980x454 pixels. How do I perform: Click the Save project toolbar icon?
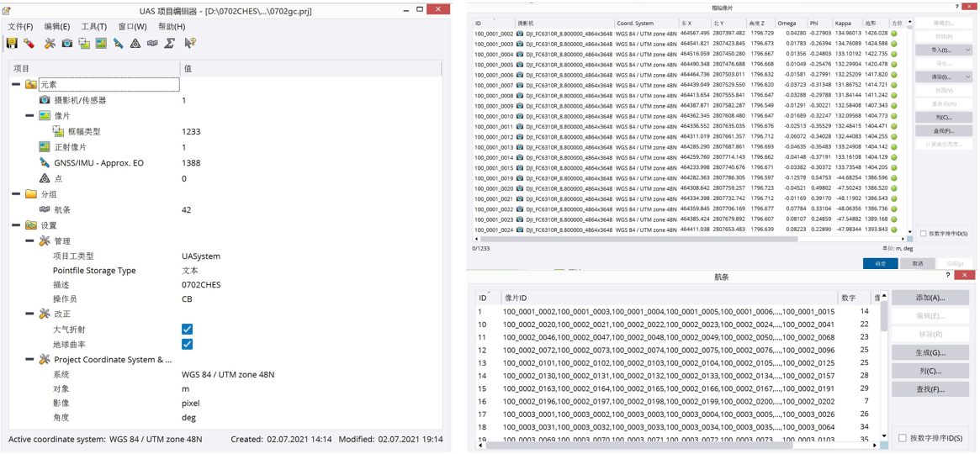12,43
